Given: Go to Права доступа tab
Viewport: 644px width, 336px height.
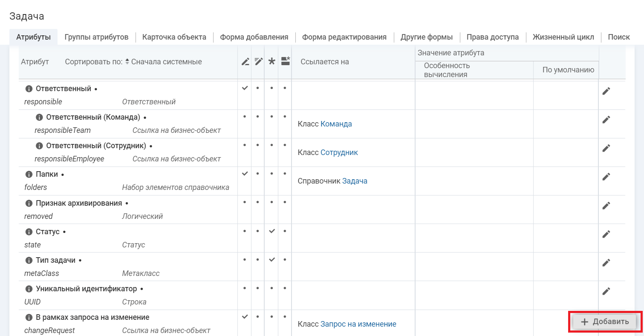Looking at the screenshot, I should [x=492, y=37].
